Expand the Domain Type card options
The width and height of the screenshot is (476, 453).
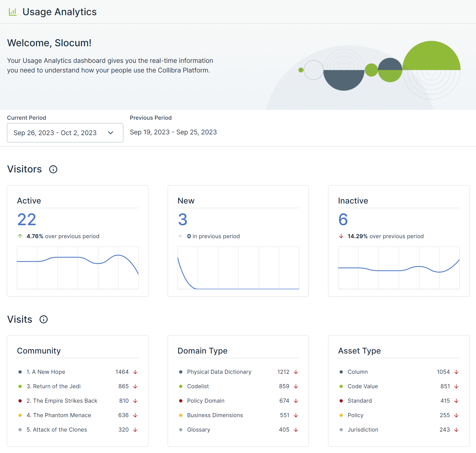tap(202, 351)
